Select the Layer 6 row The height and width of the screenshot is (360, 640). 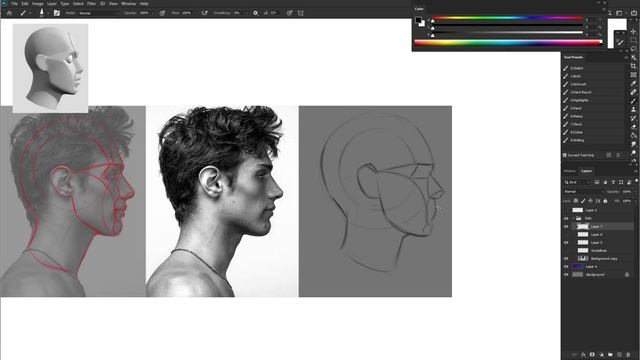[602, 234]
